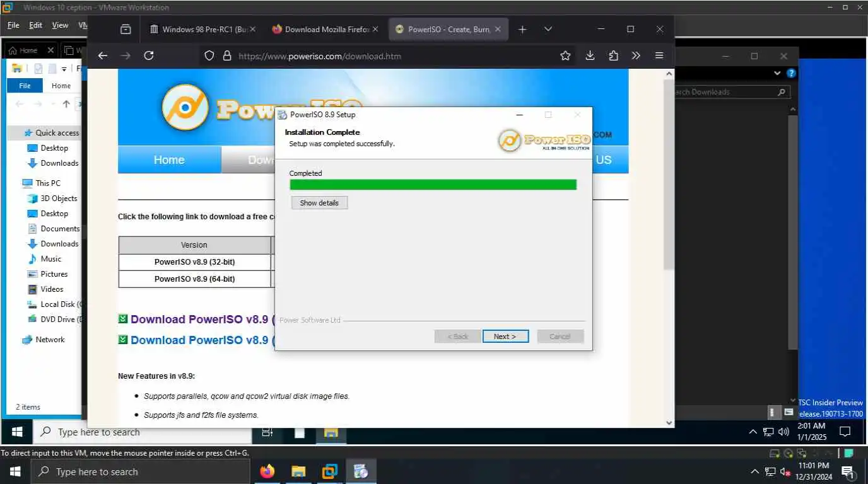Image resolution: width=868 pixels, height=484 pixels.
Task: Open guest notification center icon
Action: pos(845,432)
